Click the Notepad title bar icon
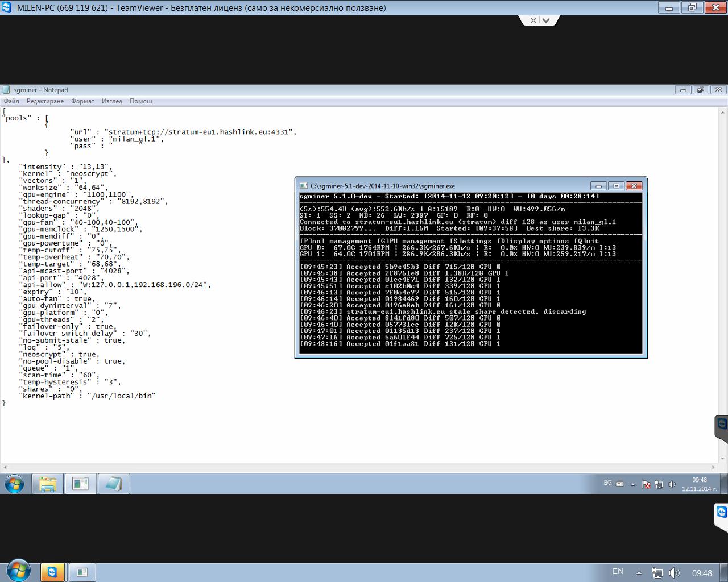728x582 pixels. [x=6, y=90]
